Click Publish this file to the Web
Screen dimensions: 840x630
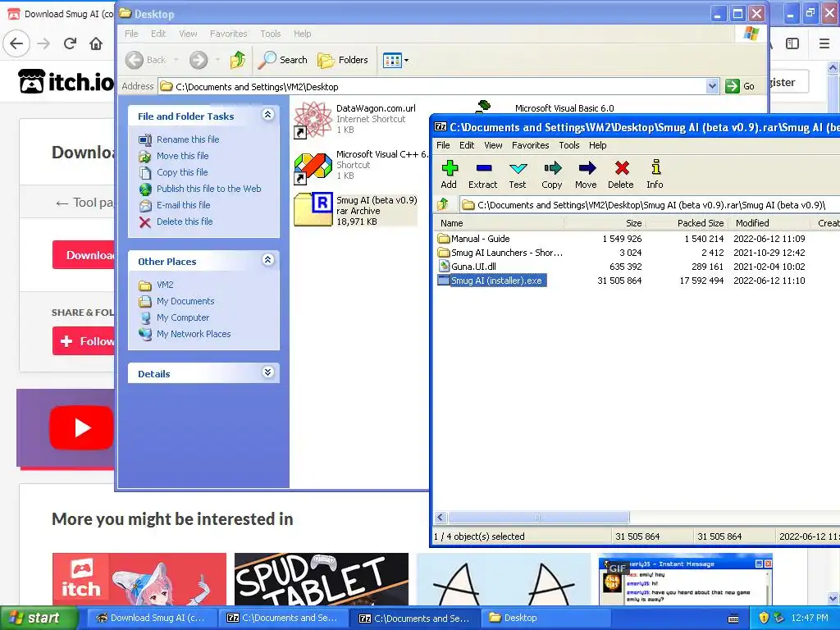209,189
